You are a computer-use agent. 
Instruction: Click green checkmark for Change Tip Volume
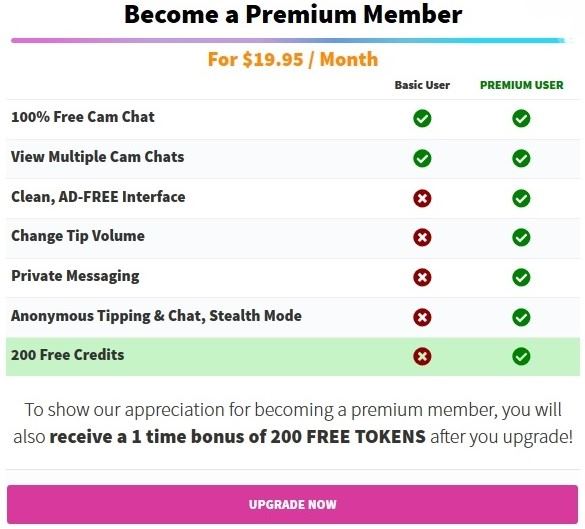(521, 238)
